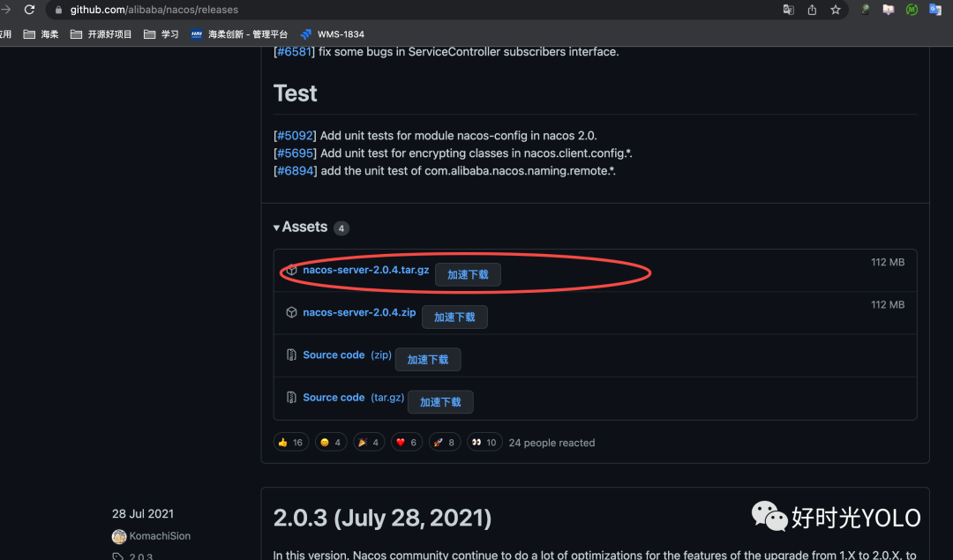Toggle the party popper reaction with 4

(368, 442)
